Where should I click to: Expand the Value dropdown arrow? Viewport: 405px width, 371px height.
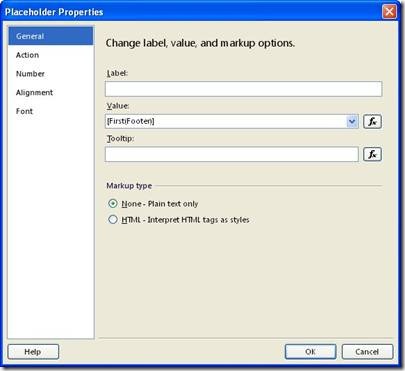[352, 122]
